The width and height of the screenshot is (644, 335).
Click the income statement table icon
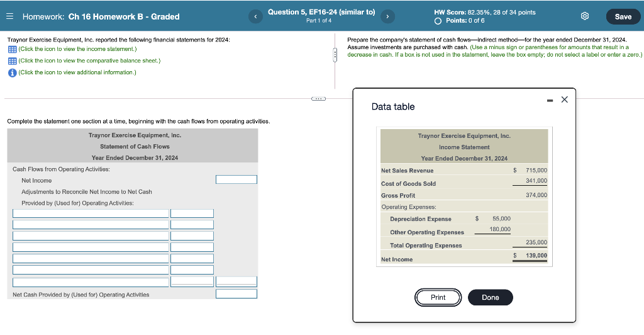[x=13, y=49]
